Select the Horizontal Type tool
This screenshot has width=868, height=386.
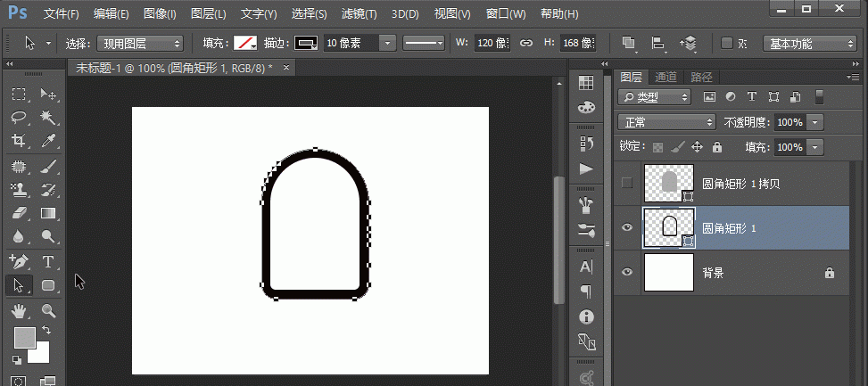[x=49, y=262]
